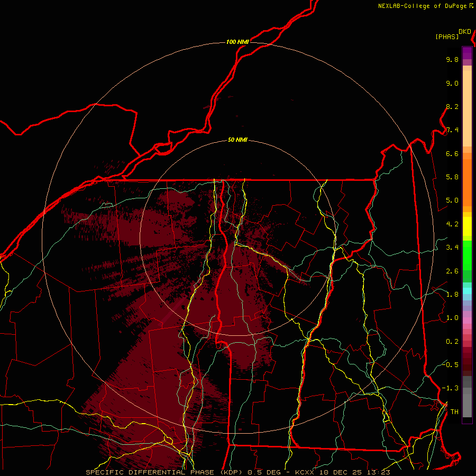
Task: Click the KCXX station identifier in caption
Action: 305,472
